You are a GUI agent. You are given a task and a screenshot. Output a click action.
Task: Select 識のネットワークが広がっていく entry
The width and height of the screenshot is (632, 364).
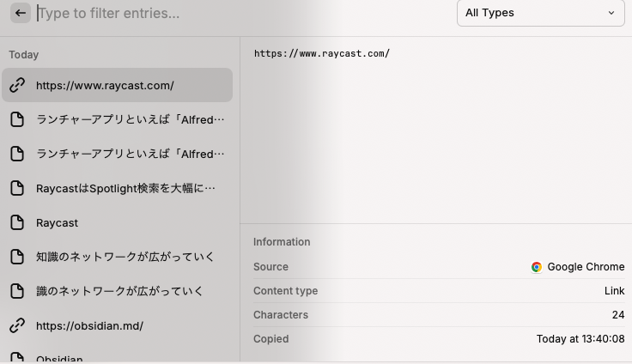118,291
